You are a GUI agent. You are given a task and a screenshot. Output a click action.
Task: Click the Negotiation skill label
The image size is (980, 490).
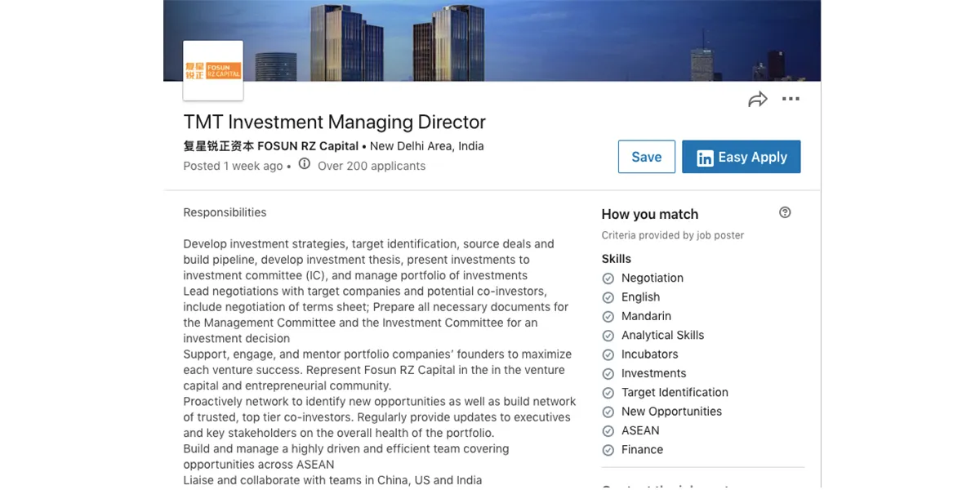653,278
